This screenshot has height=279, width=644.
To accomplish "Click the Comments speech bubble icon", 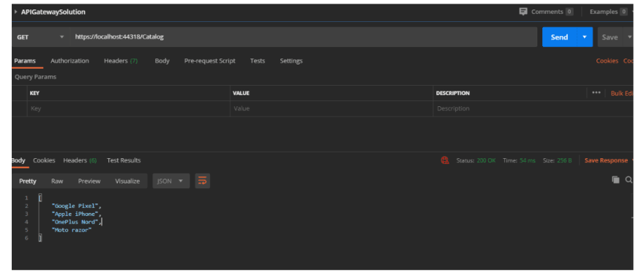I will pos(523,12).
